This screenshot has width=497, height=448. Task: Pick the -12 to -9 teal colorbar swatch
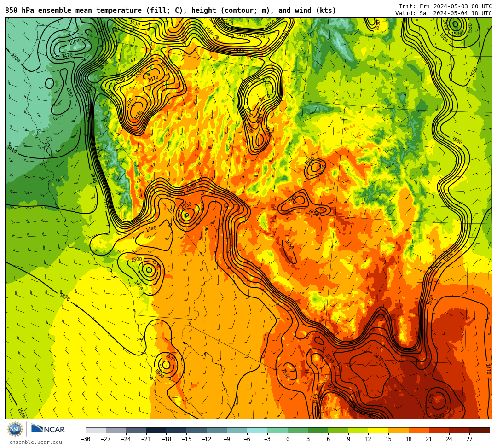click(x=217, y=430)
